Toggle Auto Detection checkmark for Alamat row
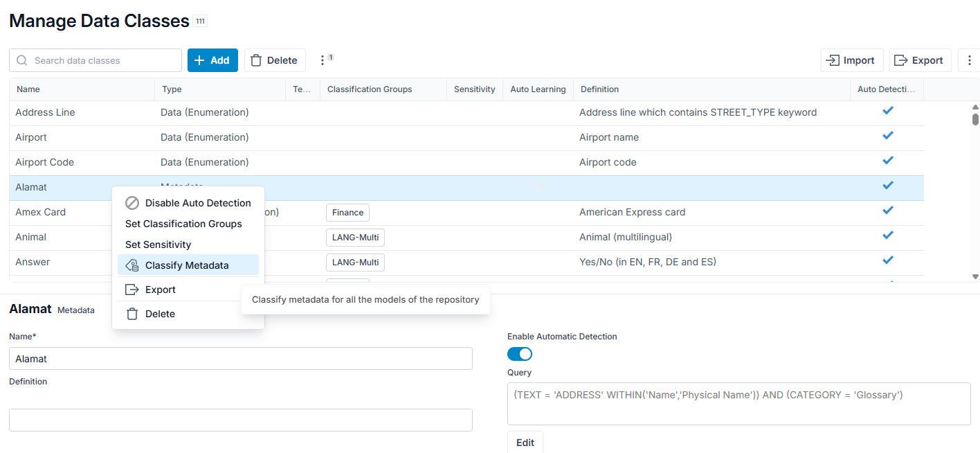The image size is (980, 453). pyautogui.click(x=888, y=186)
